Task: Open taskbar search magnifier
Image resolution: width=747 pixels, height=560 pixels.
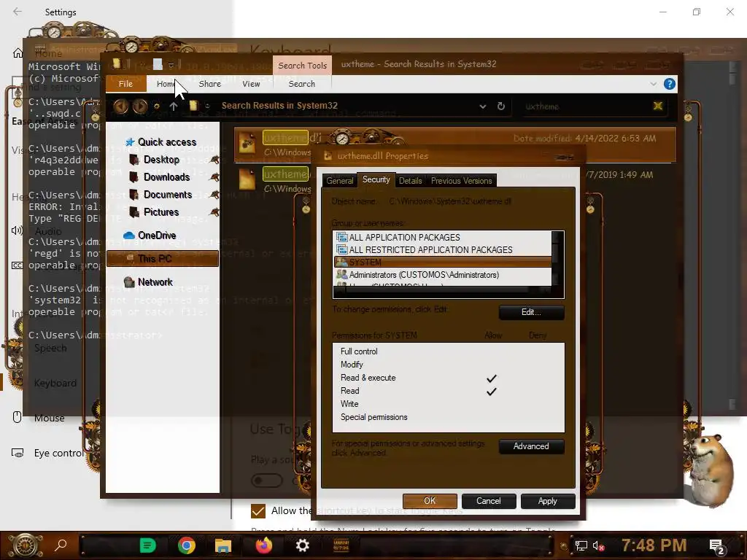Action: tap(61, 545)
